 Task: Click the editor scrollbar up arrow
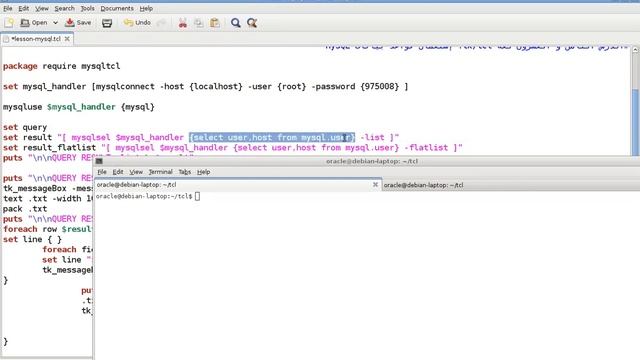point(636,50)
